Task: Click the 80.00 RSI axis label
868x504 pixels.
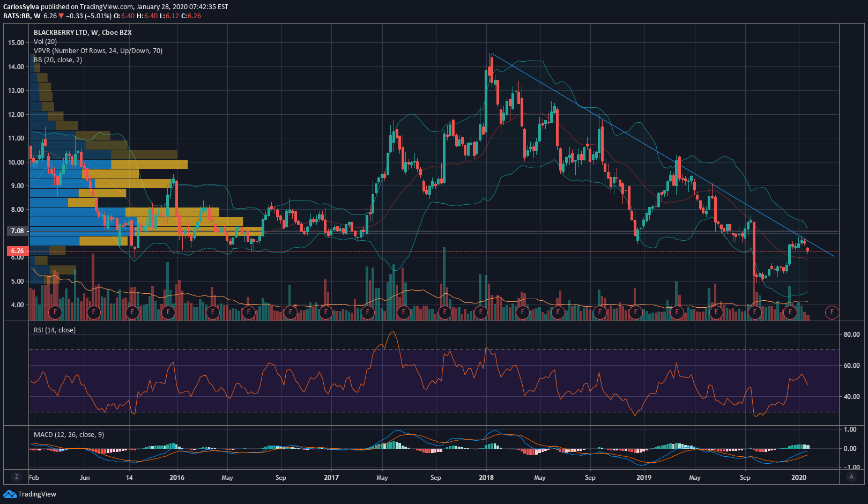Action: (851, 334)
